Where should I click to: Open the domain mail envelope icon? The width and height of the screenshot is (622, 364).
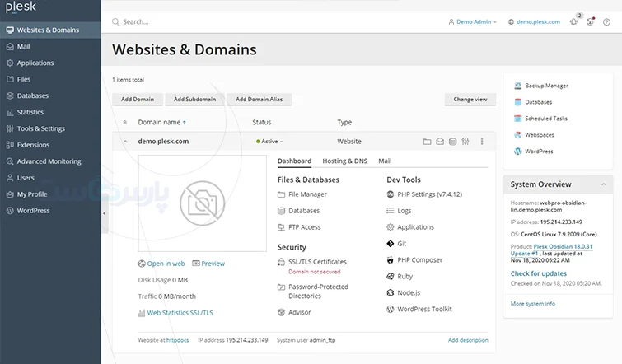tap(440, 142)
